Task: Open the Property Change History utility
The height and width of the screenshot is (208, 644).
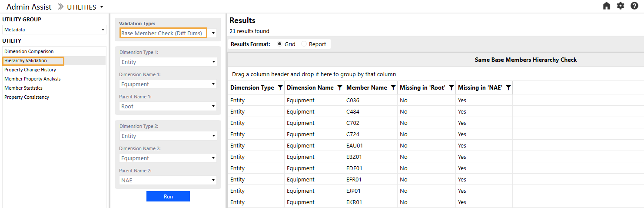Action: pos(30,70)
